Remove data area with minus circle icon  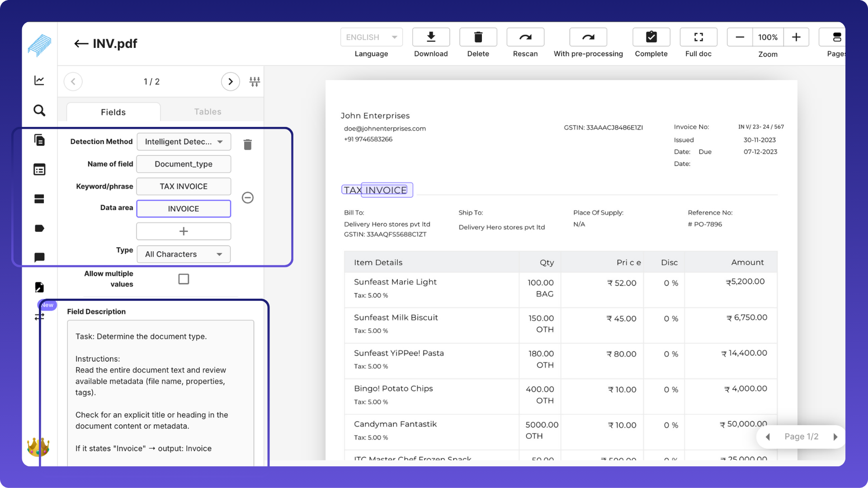(x=247, y=197)
